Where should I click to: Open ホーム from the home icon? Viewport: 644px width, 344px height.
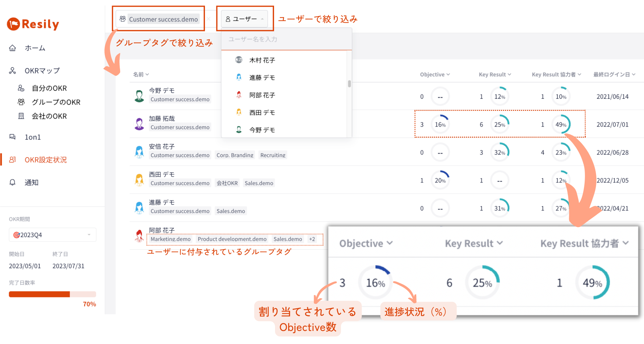coord(12,48)
